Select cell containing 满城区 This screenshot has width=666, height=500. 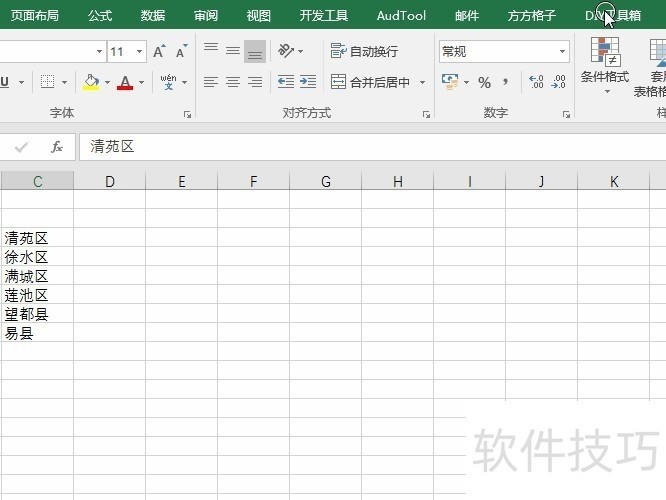tap(37, 276)
